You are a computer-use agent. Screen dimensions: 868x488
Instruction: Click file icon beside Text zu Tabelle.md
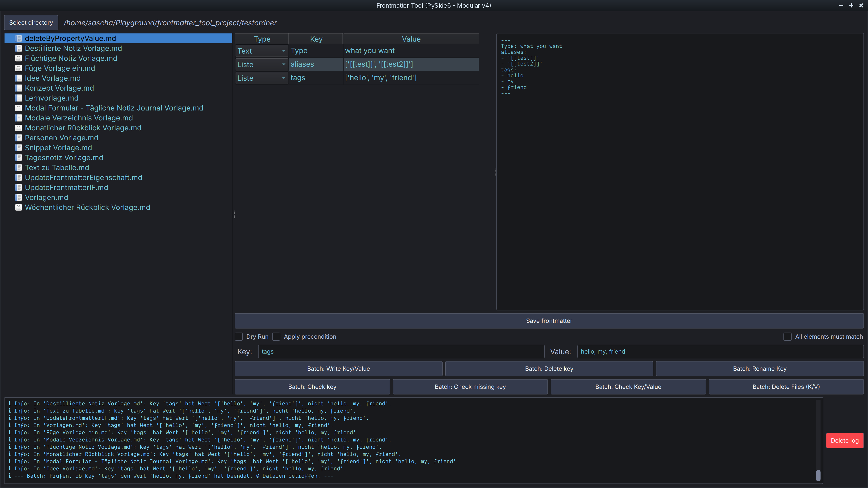19,168
